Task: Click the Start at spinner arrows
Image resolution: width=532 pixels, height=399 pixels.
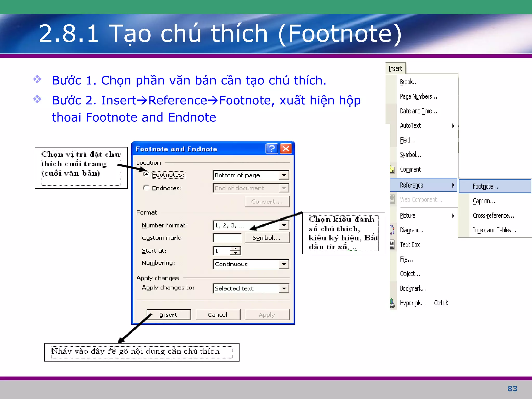Action: pyautogui.click(x=235, y=251)
